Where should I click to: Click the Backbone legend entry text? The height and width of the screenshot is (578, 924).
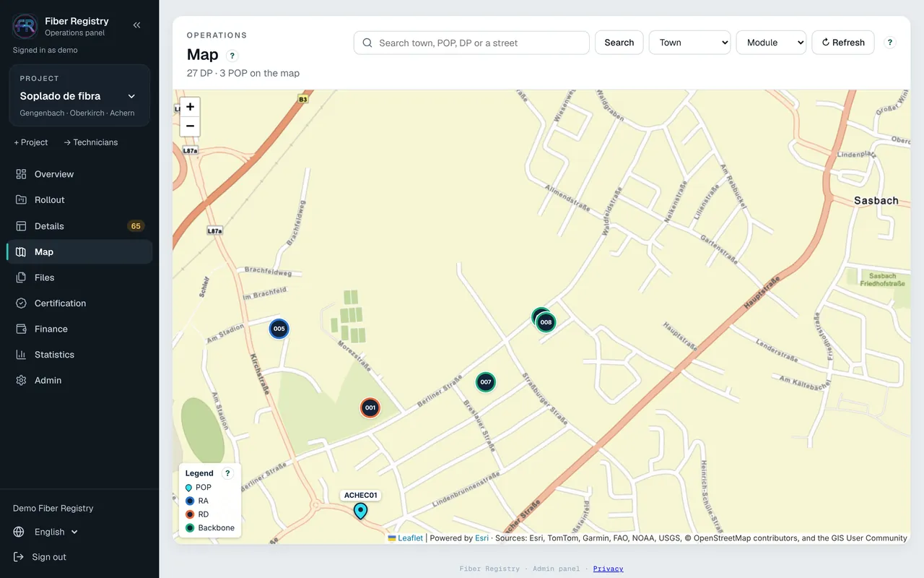pyautogui.click(x=217, y=528)
